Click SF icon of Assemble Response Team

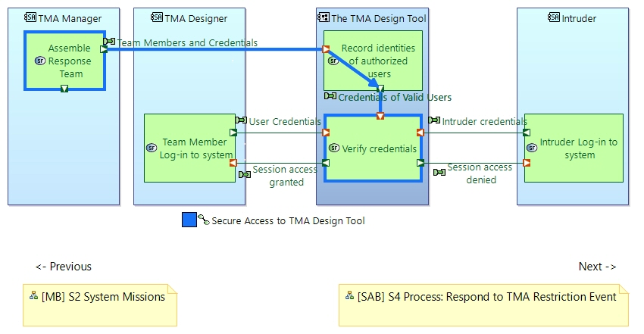pos(40,61)
